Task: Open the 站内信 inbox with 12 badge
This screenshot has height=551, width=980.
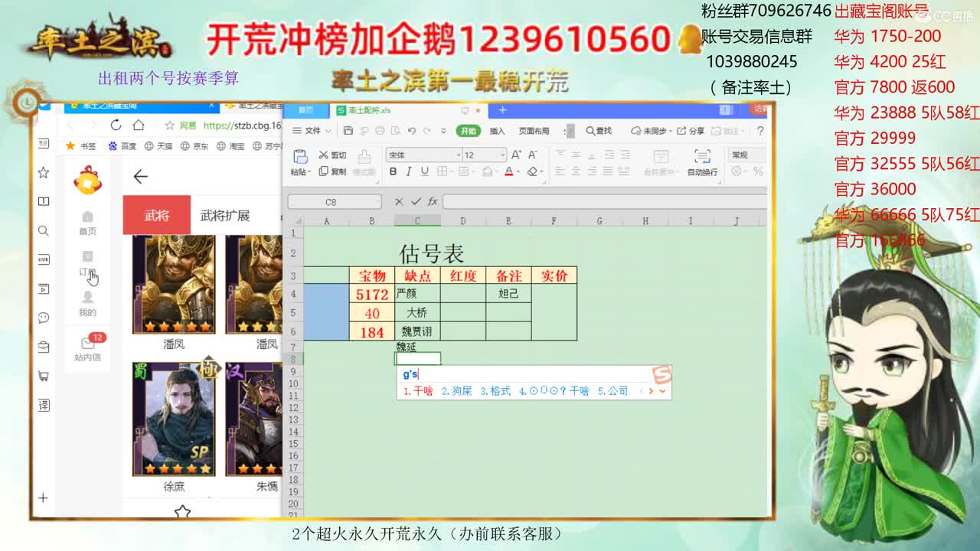Action: tap(88, 347)
